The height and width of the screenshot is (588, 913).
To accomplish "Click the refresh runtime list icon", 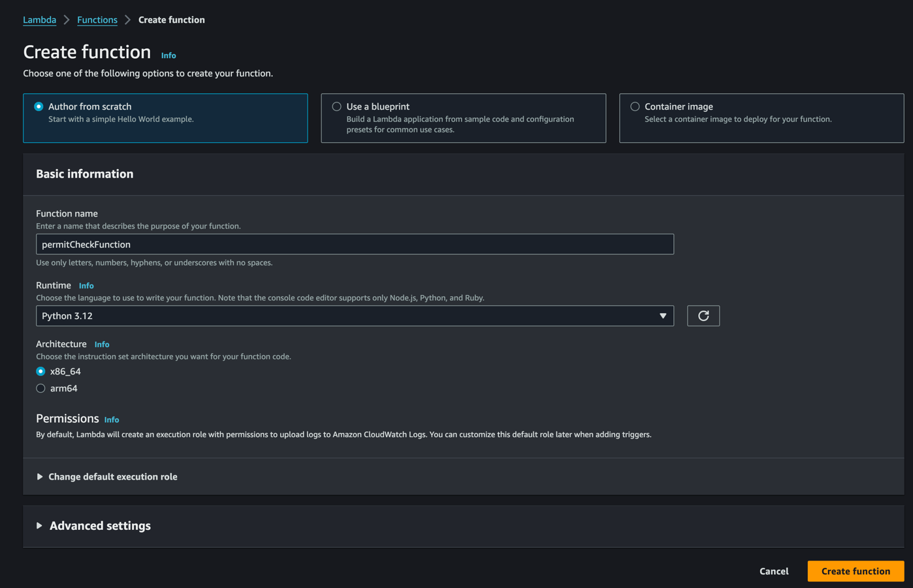I will tap(703, 316).
